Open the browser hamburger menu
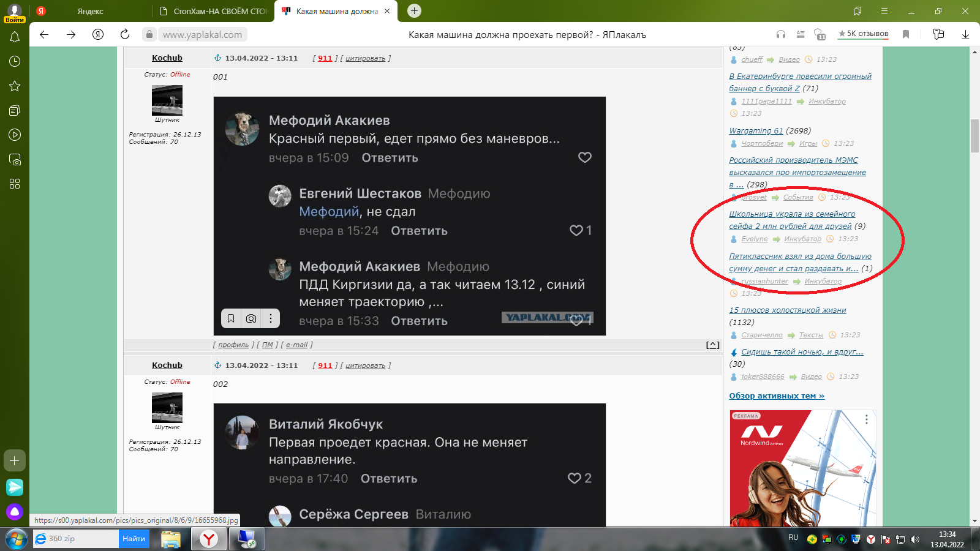 coord(884,11)
